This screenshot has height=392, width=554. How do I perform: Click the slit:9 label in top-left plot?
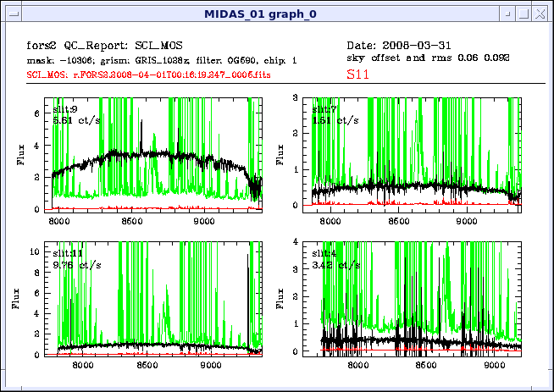coord(66,109)
